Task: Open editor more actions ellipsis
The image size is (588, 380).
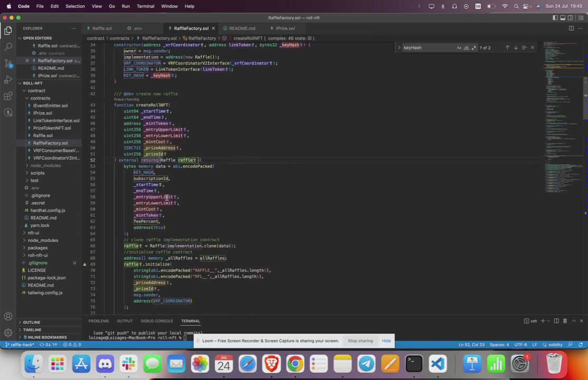Action: [x=580, y=28]
